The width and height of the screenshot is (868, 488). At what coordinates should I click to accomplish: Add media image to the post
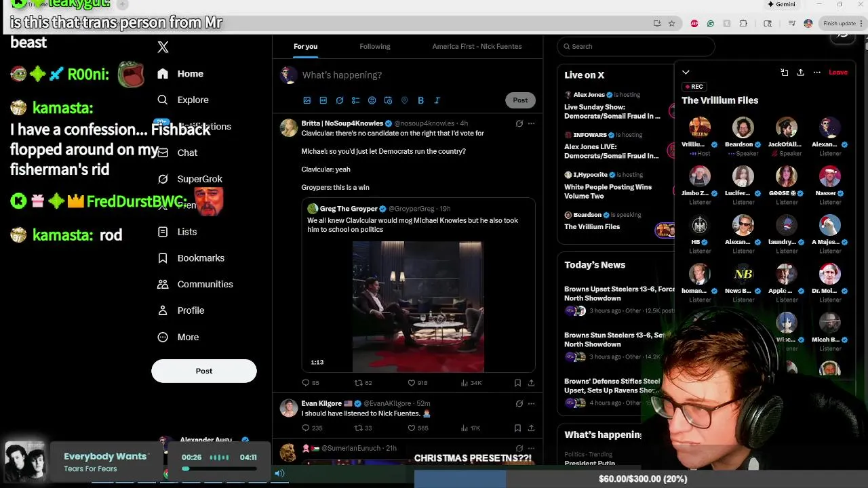tap(307, 100)
